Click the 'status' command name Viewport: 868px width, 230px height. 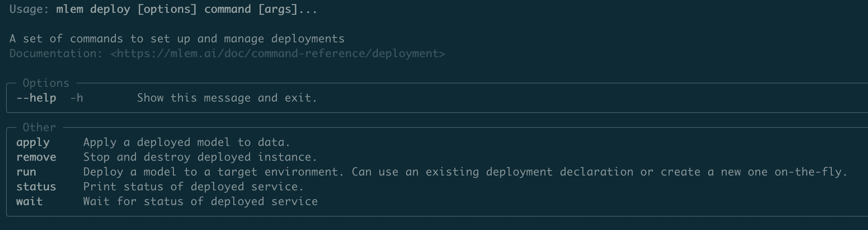coord(36,187)
